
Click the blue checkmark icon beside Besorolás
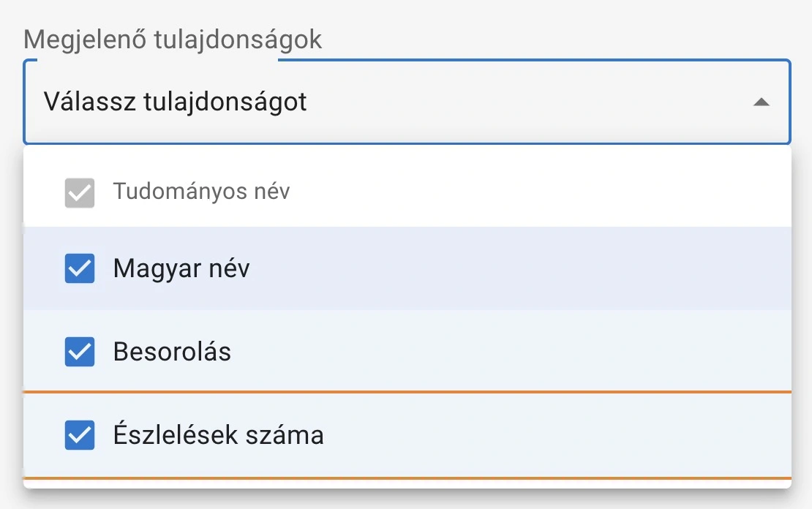coord(80,352)
